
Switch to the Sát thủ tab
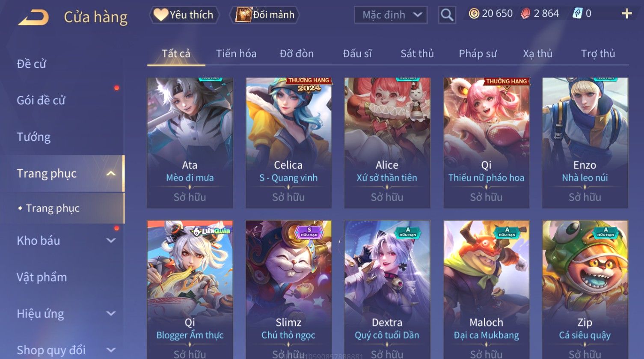pos(417,53)
